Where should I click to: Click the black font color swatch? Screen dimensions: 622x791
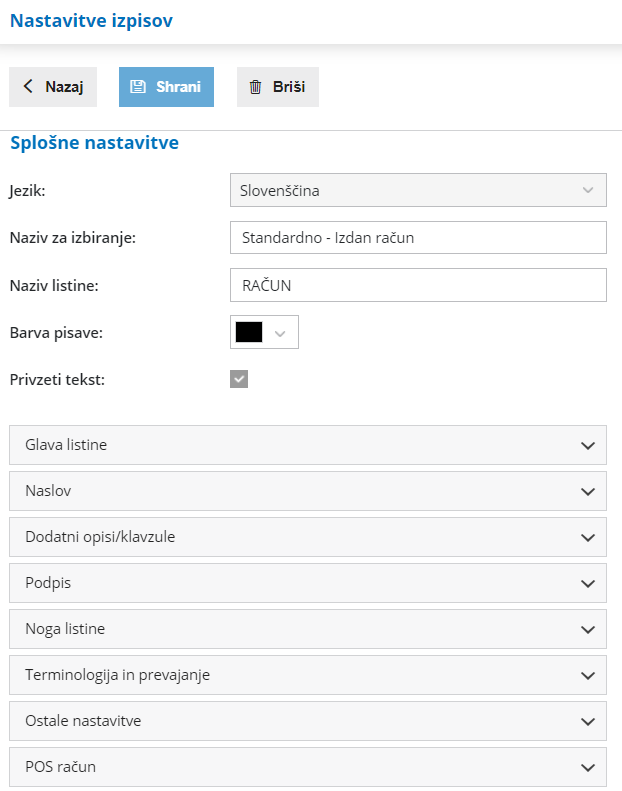(x=249, y=333)
